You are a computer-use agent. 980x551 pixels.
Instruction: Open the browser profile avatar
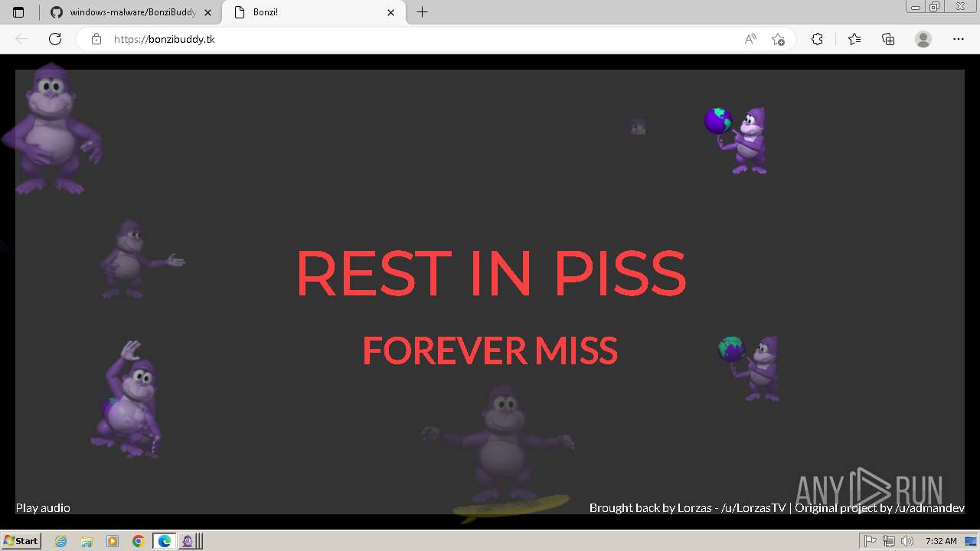pyautogui.click(x=923, y=39)
